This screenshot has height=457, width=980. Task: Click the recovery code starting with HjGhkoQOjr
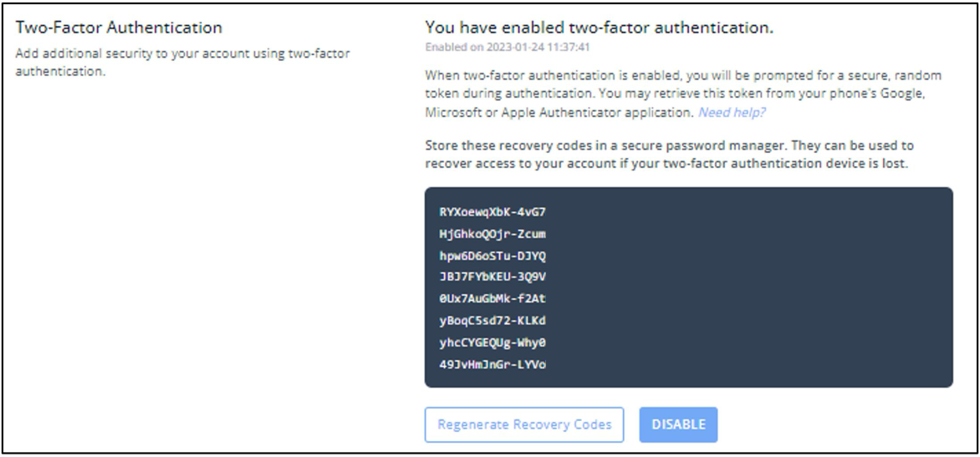pyautogui.click(x=493, y=234)
